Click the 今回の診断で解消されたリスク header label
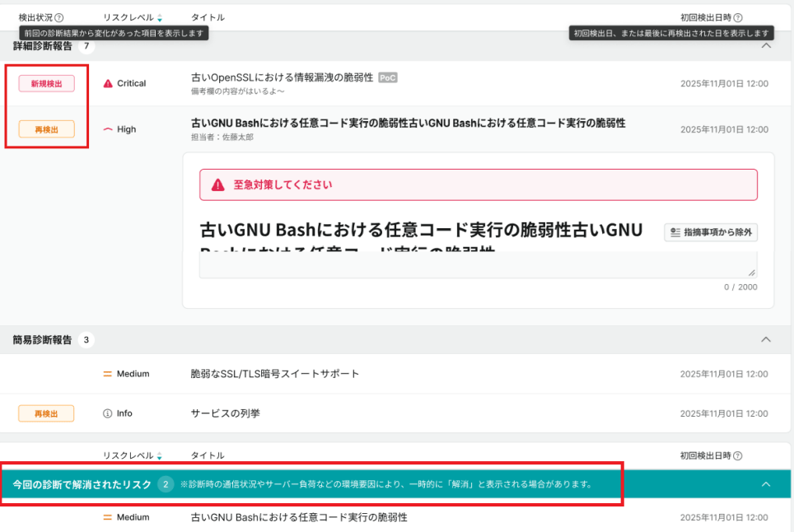The image size is (794, 532). coord(82,484)
